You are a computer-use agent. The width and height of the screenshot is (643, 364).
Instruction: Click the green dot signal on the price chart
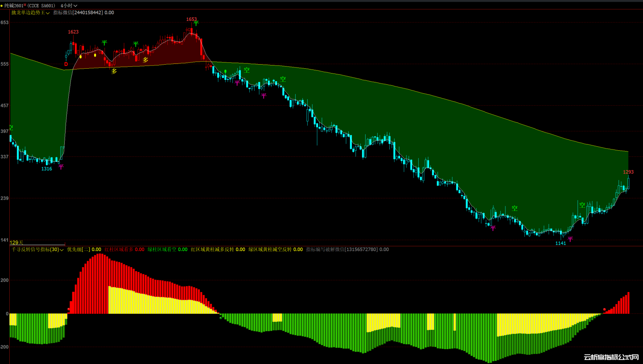point(226,72)
